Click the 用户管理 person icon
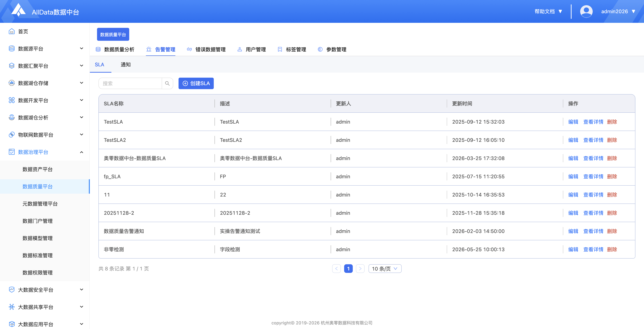 239,49
